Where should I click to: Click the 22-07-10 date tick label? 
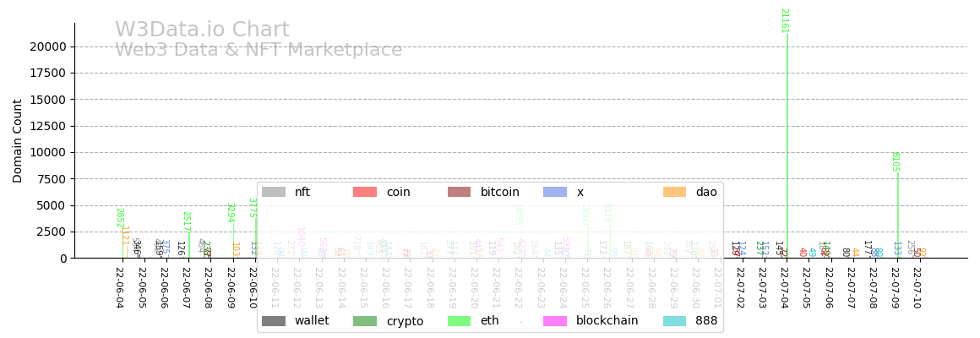pos(916,287)
